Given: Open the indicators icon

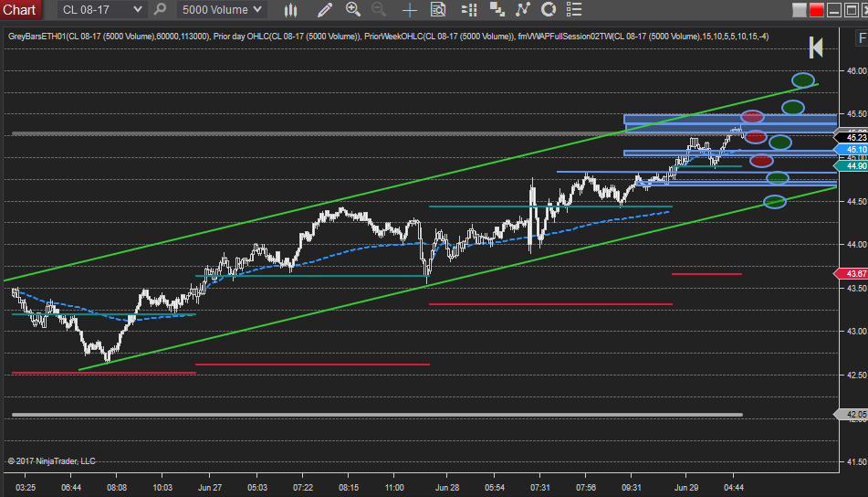Looking at the screenshot, I should (523, 9).
